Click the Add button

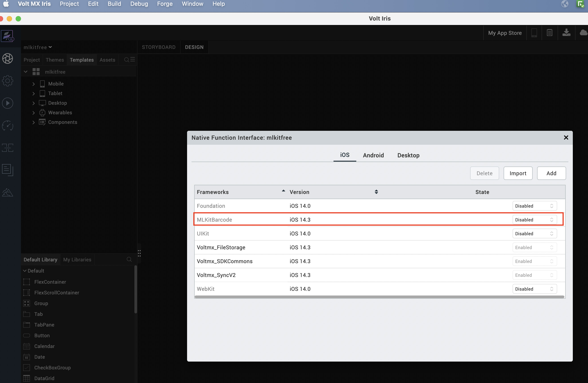click(x=551, y=173)
